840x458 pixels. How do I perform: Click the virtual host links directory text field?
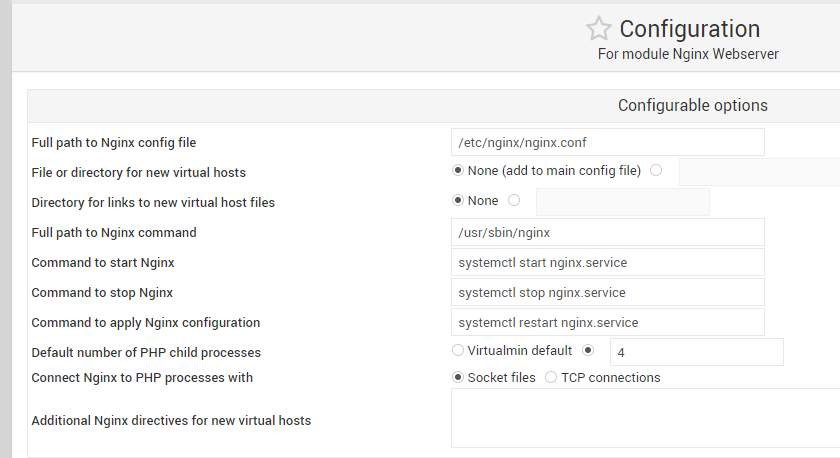pyautogui.click(x=622, y=202)
